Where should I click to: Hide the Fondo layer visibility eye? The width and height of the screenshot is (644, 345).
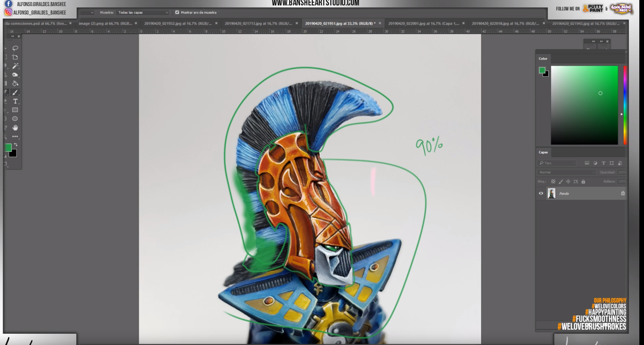tap(541, 193)
